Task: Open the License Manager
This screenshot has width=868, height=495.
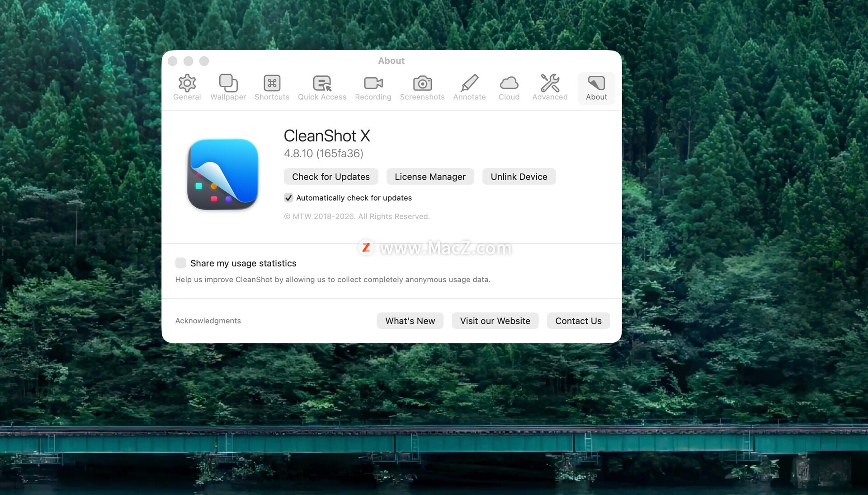Action: click(430, 177)
